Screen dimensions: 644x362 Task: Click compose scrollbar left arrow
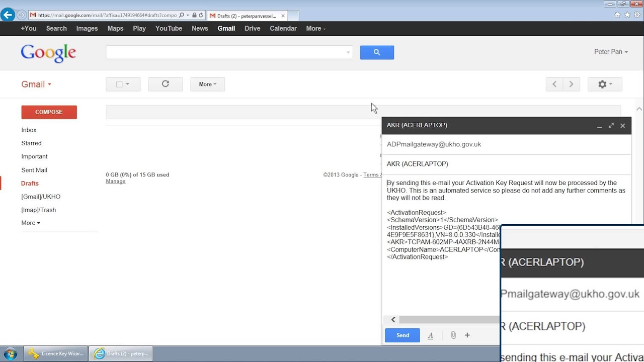(x=393, y=320)
